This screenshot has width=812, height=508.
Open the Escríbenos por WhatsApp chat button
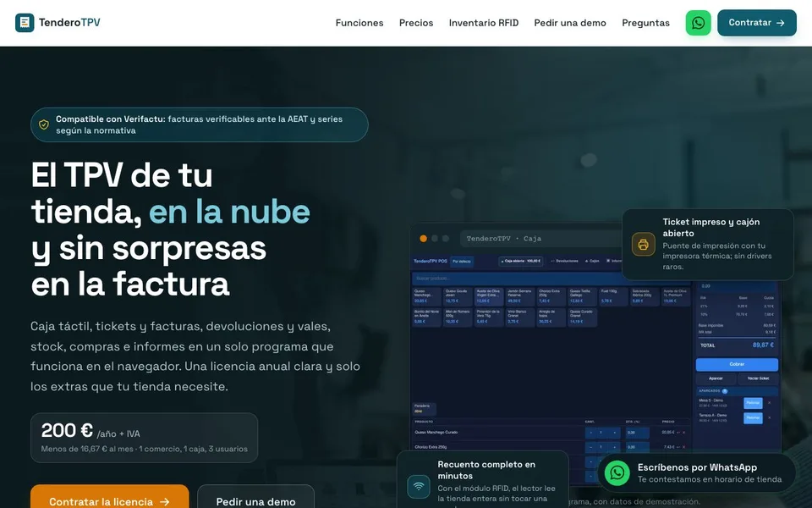tap(696, 472)
